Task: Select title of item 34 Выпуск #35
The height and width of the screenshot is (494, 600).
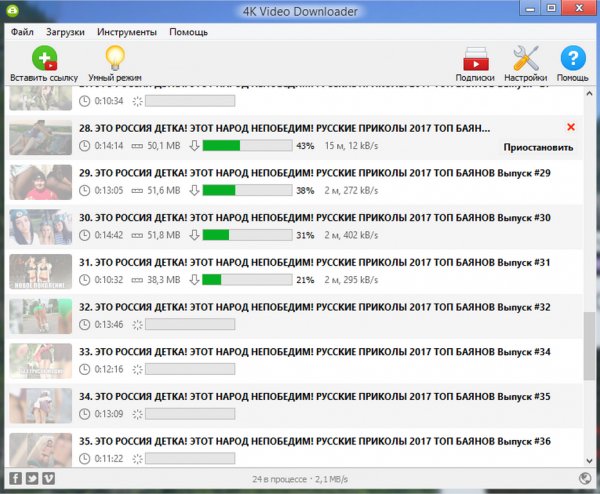Action: click(315, 397)
